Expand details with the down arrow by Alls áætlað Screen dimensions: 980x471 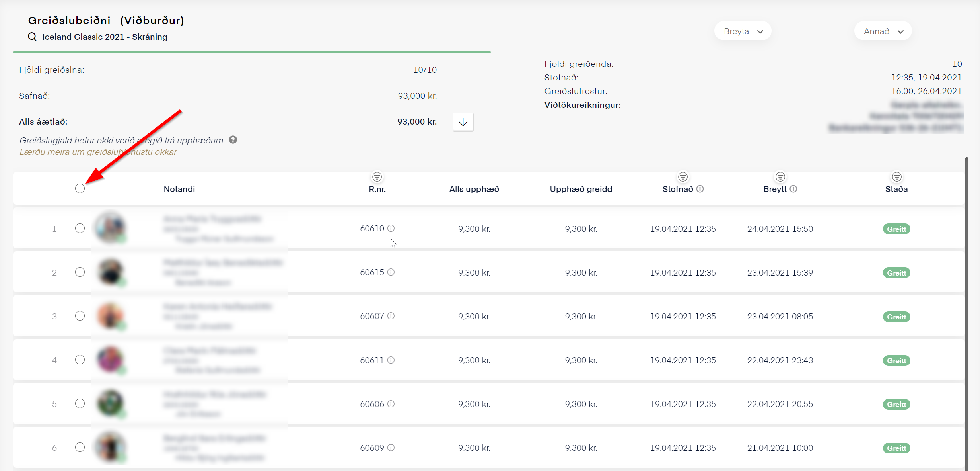[x=463, y=122]
